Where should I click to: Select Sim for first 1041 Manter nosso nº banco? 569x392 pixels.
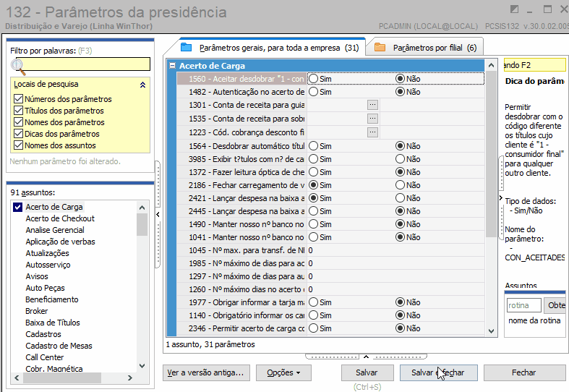[314, 237]
